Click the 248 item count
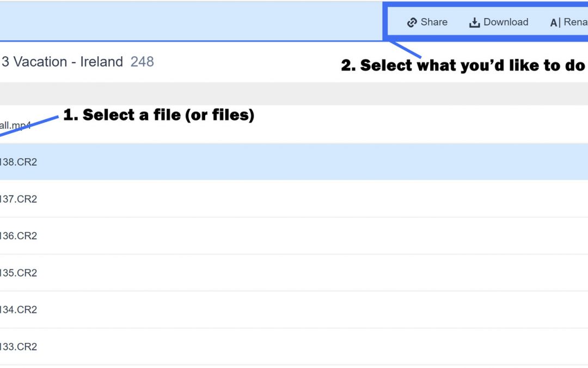Viewport: 588px width, 368px height. coord(142,62)
